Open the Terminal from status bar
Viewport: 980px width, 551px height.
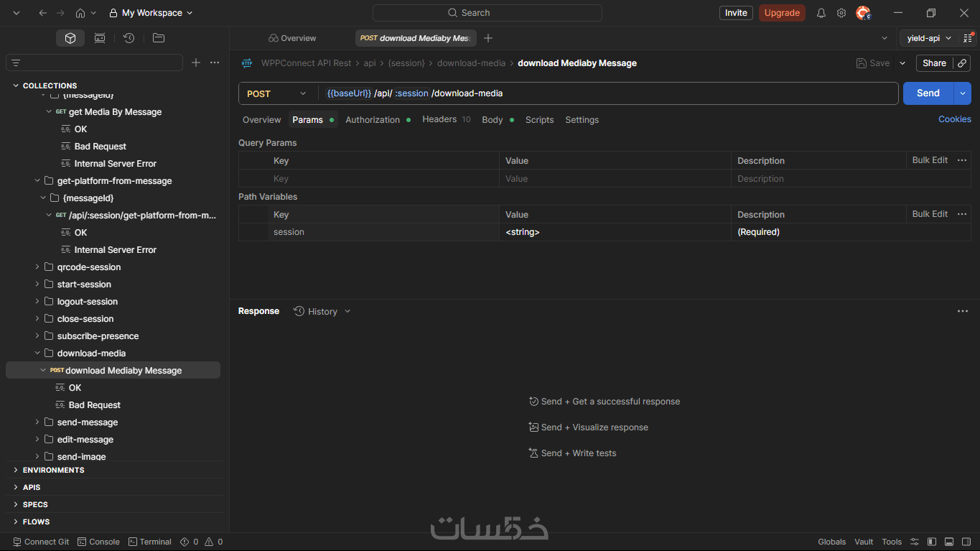[150, 542]
